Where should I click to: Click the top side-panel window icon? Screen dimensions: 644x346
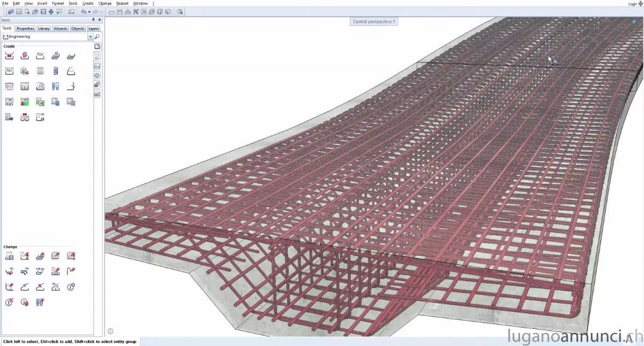click(97, 46)
